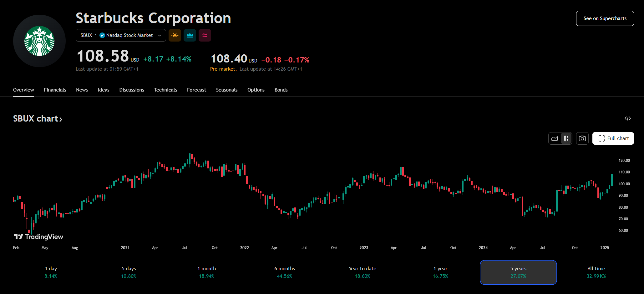
Task: Open the Financials tab
Action: 55,90
